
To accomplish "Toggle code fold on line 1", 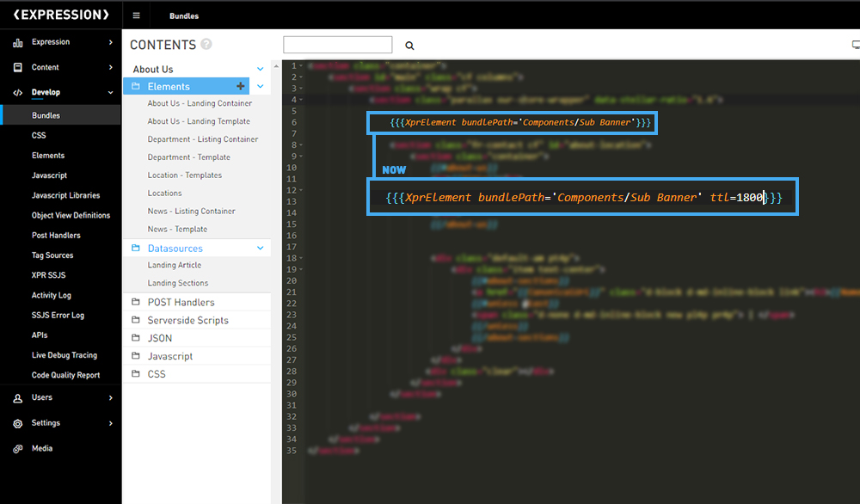I will click(x=301, y=66).
